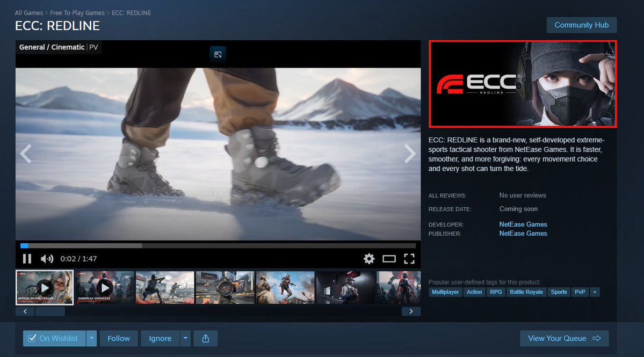Viewport: 644px width, 357px height.
Task: Select Gameplay Showcase video thumbnail
Action: click(105, 288)
